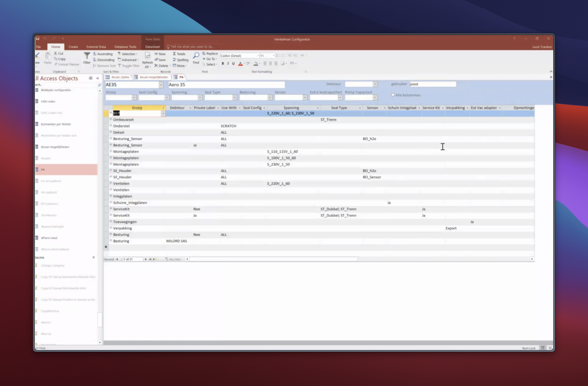Open the Spanning filter dropdown

point(200,97)
